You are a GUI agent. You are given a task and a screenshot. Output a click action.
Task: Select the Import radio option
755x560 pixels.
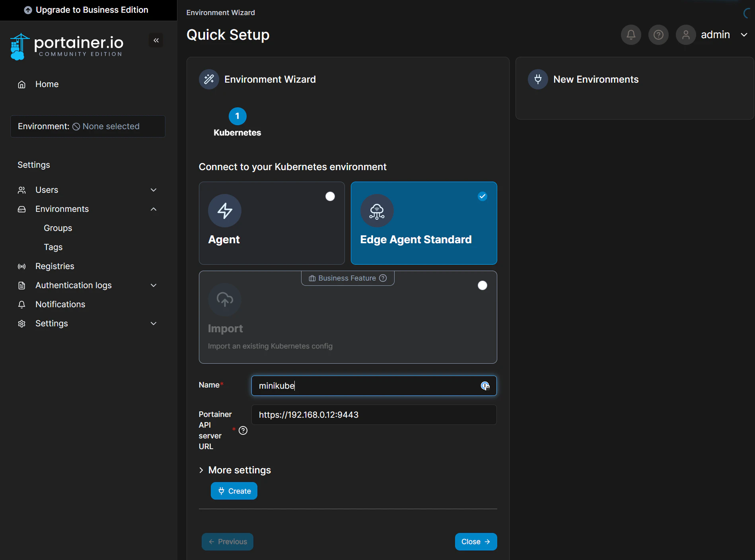click(483, 285)
